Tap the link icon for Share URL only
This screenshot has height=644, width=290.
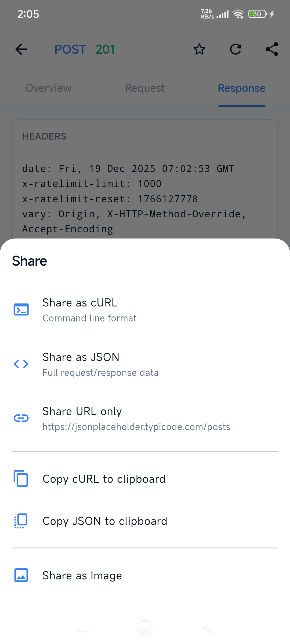tap(21, 418)
